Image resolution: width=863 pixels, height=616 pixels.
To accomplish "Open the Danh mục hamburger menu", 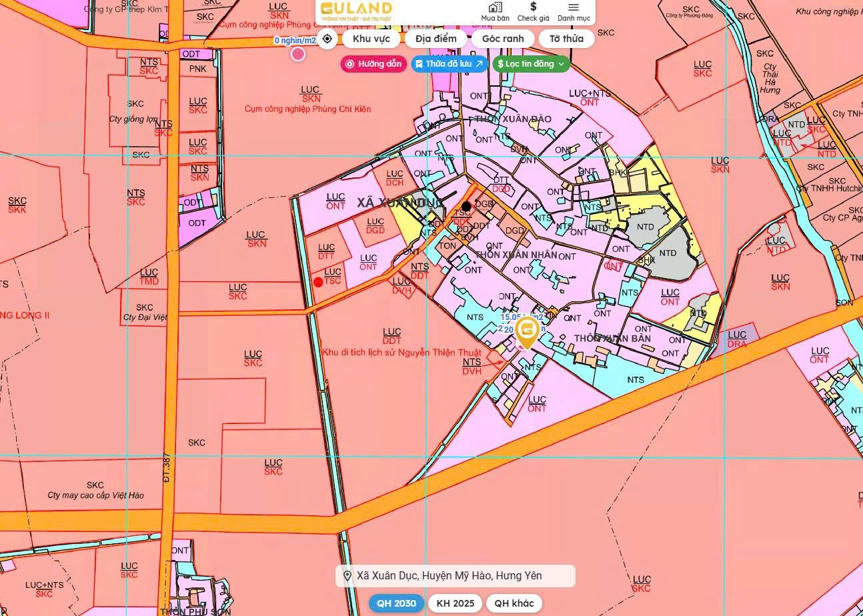I will click(574, 11).
